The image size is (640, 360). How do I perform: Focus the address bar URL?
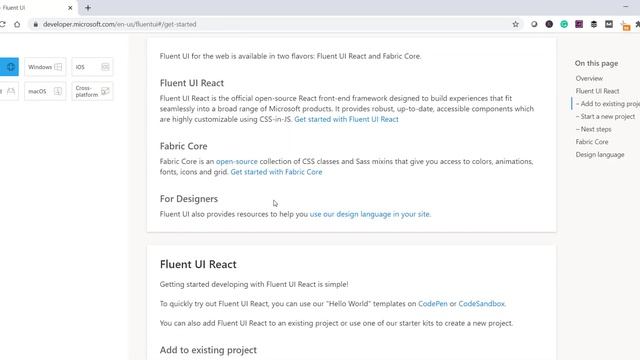point(120,24)
